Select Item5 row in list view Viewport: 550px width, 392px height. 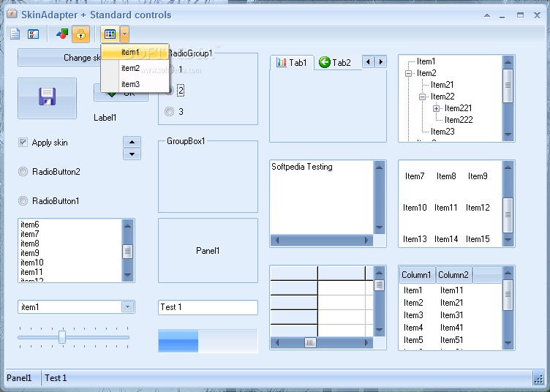pyautogui.click(x=413, y=340)
